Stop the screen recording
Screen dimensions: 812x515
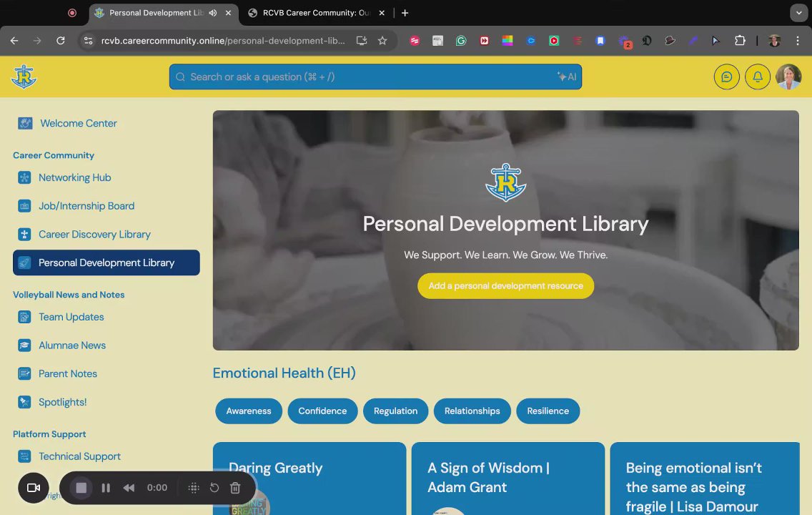point(81,488)
